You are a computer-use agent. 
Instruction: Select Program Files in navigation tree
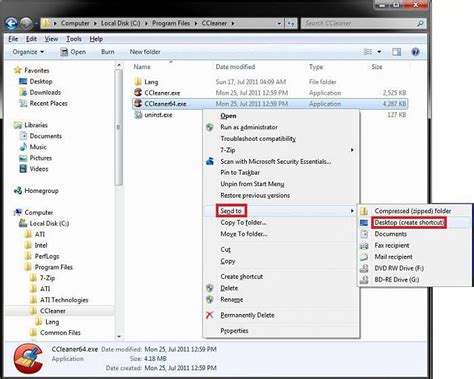click(x=54, y=267)
